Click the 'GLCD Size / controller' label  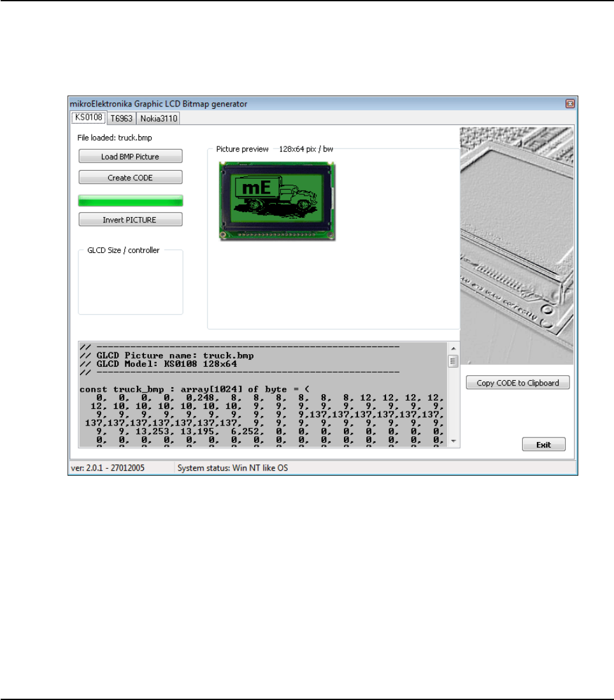point(124,250)
